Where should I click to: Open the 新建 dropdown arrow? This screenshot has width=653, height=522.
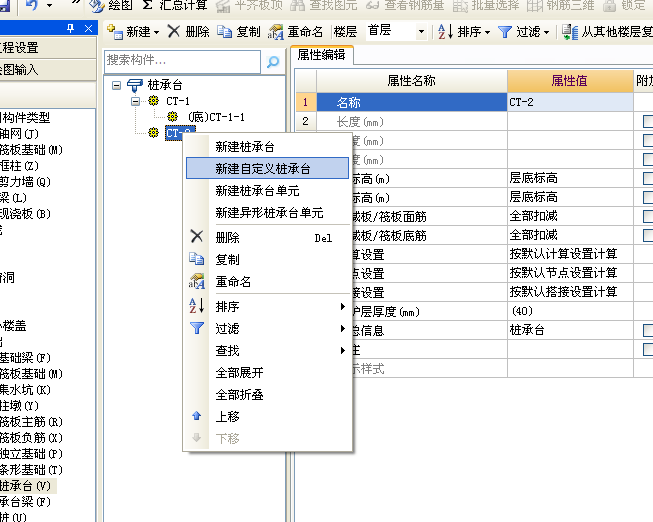(156, 32)
